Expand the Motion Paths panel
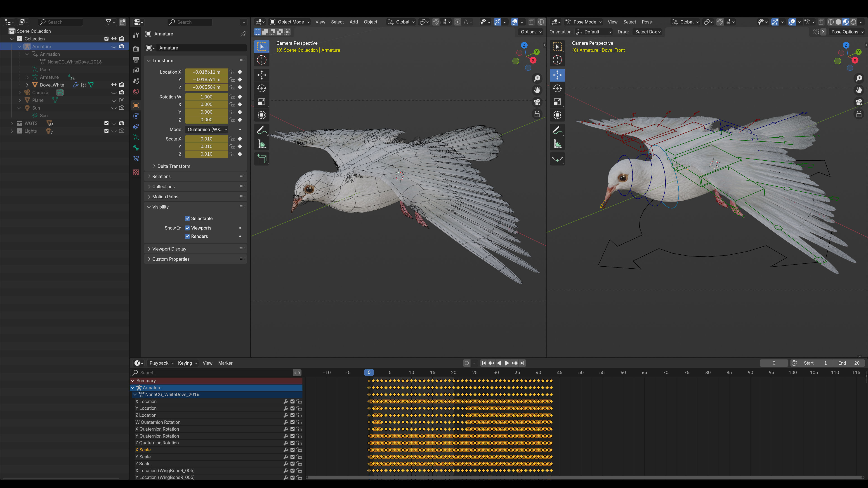Viewport: 868px width, 488px height. point(165,197)
